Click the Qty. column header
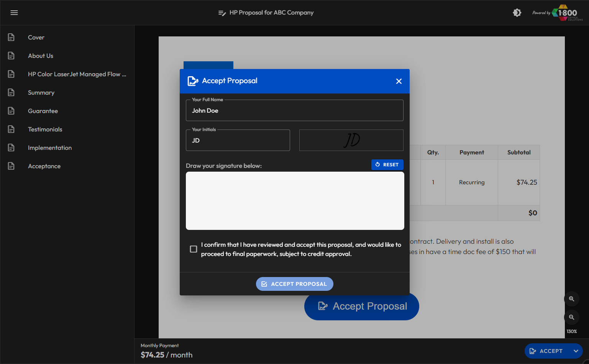Screen dimensions: 589x364 (433, 152)
